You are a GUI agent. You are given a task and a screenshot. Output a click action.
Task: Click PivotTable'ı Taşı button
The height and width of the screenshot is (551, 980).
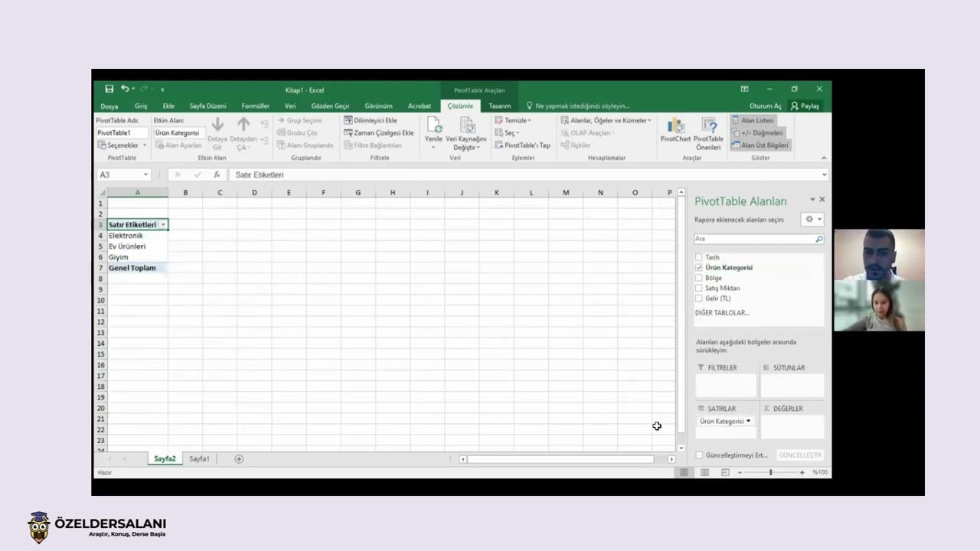click(522, 145)
